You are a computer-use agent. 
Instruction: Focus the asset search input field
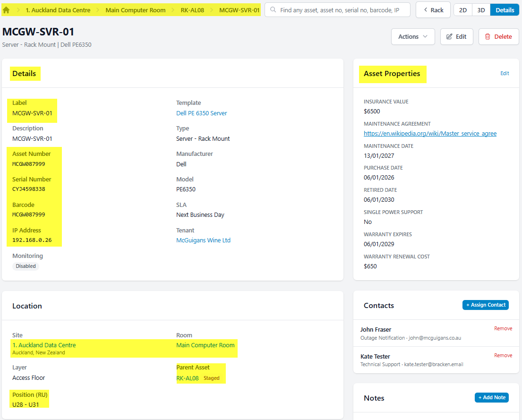pyautogui.click(x=338, y=10)
